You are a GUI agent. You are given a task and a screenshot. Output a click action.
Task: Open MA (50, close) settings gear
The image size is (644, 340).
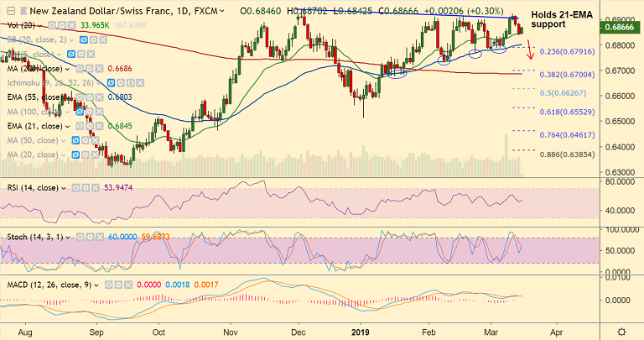click(x=85, y=140)
